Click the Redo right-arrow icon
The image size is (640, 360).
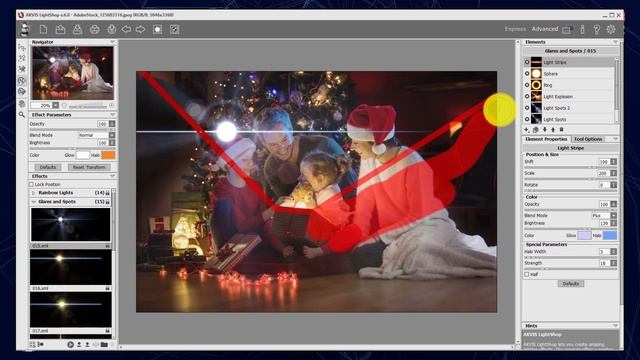click(x=140, y=29)
